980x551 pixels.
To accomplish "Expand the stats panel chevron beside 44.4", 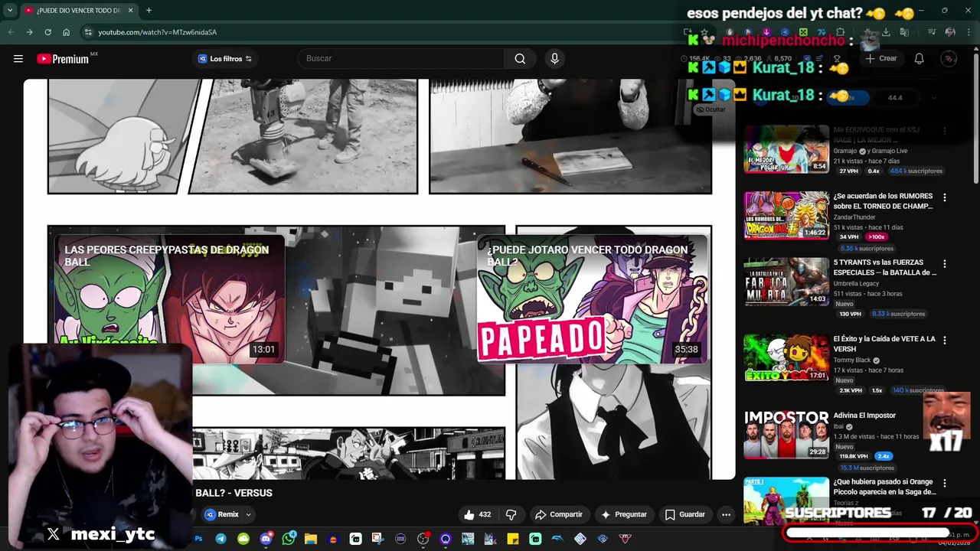I will click(933, 98).
